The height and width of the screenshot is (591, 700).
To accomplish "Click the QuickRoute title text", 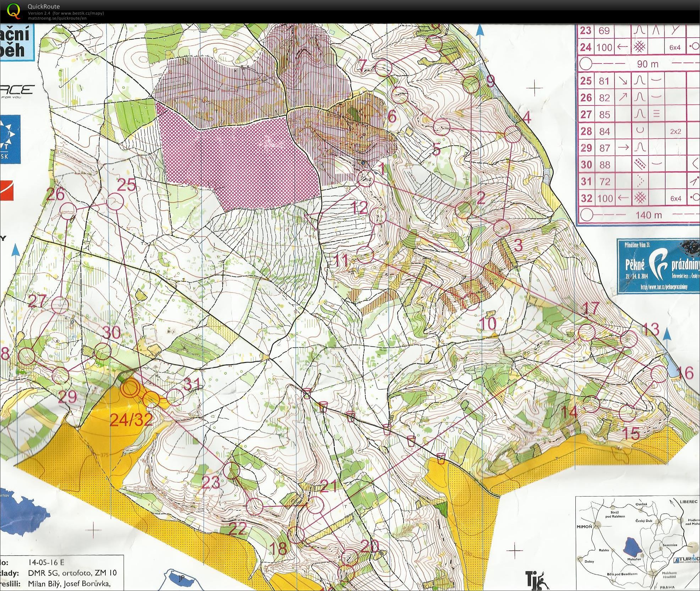I will (44, 6).
